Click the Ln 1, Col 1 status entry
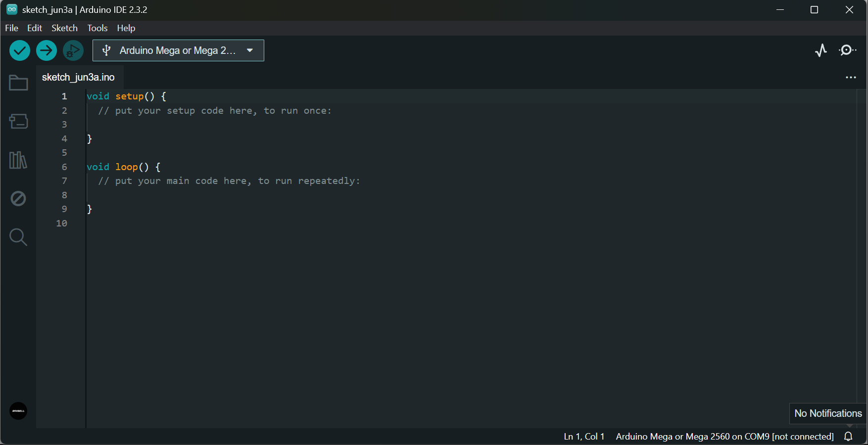The image size is (868, 445). pyautogui.click(x=584, y=437)
